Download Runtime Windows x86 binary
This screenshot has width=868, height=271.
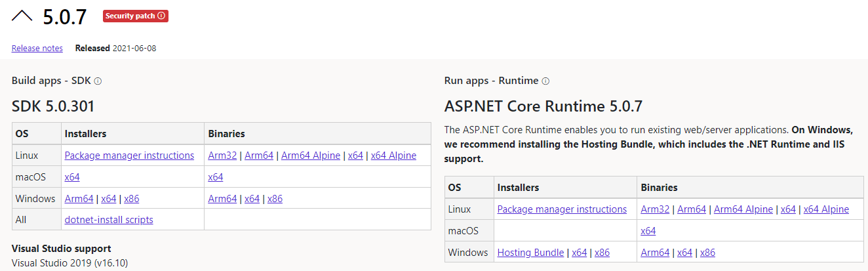pos(707,253)
